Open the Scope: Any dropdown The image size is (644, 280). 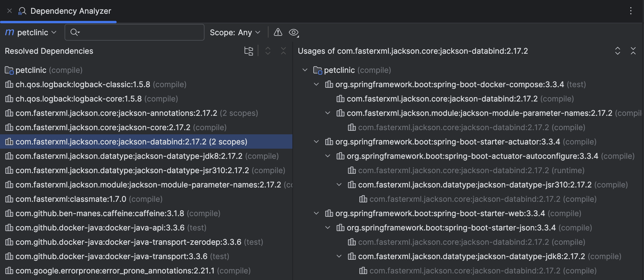[x=235, y=32]
